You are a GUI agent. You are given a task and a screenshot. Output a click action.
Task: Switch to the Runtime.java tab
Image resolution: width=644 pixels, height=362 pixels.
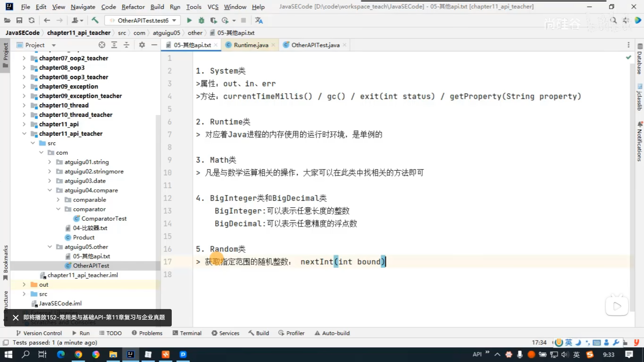click(x=251, y=45)
